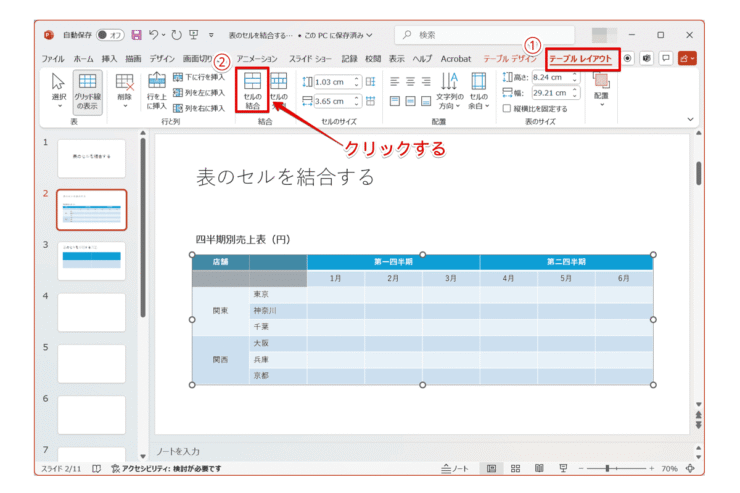The height and width of the screenshot is (493, 740).
Task: Click the セルの結合 (Merge Cells) button
Action: [x=252, y=90]
